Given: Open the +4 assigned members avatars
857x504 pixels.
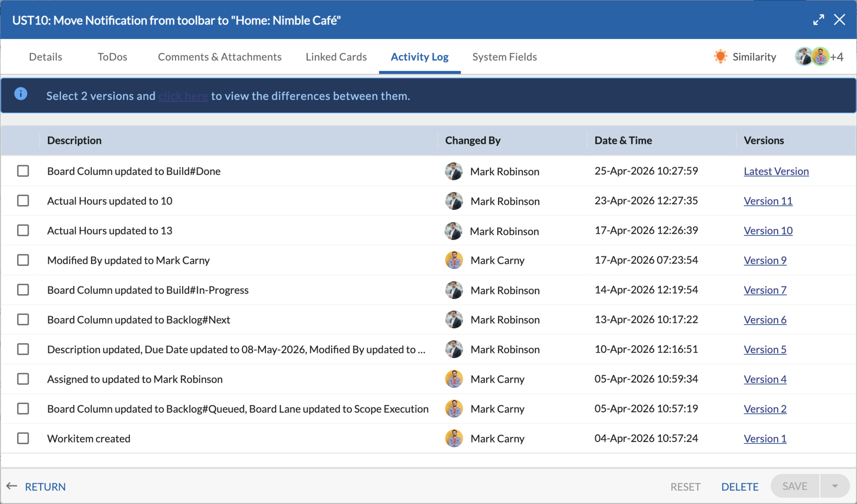Looking at the screenshot, I should point(819,56).
